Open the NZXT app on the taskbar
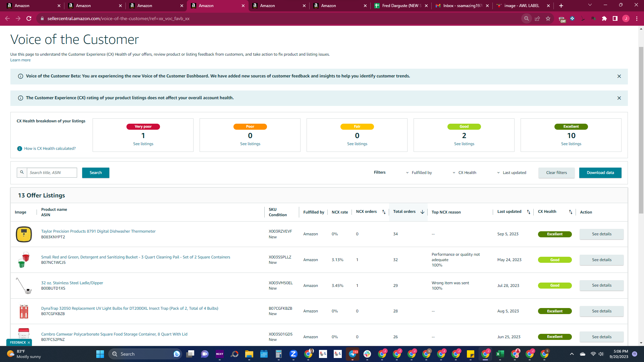 [x=220, y=354]
